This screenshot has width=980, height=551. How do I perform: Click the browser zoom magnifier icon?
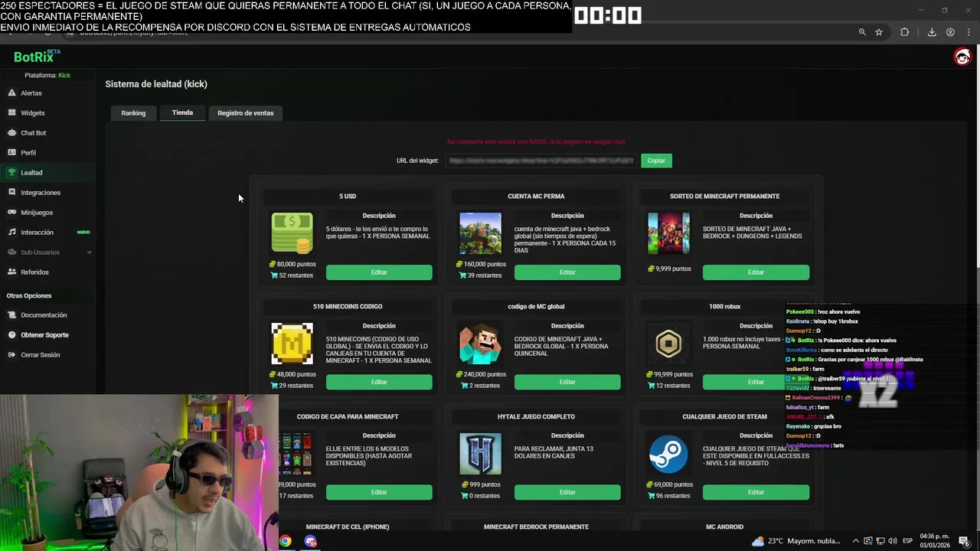click(x=862, y=32)
